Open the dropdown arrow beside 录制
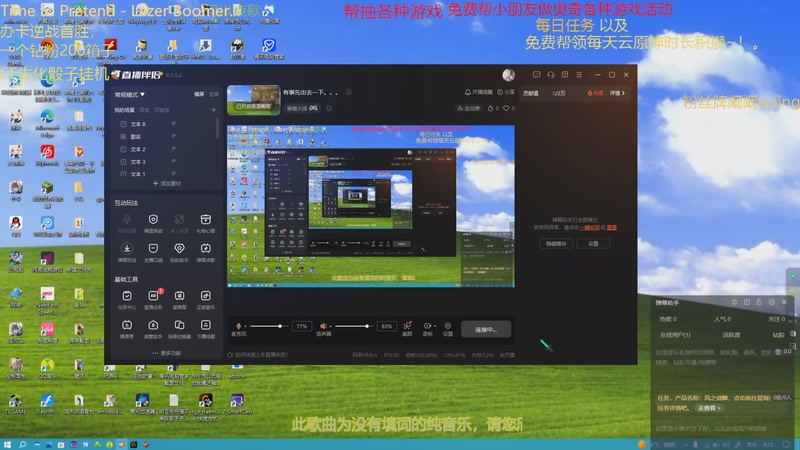Screen dimensions: 800x450 click(x=435, y=326)
